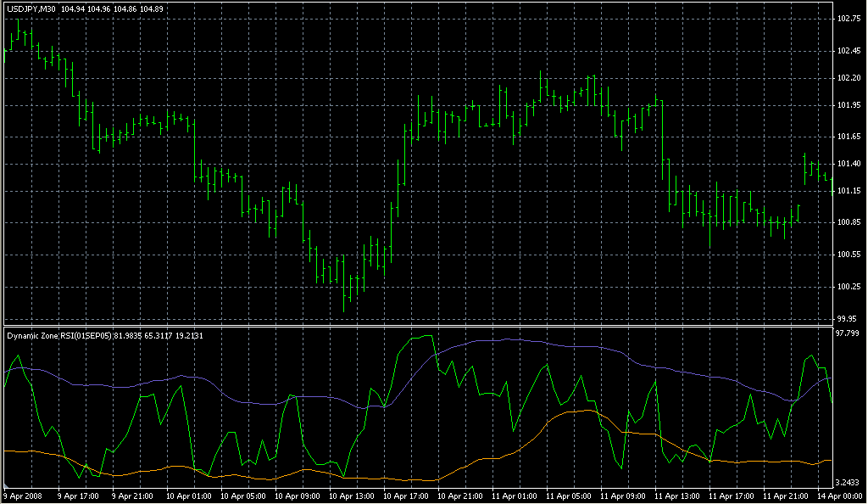
Task: Click the 102.20 price axis value
Action: coord(848,77)
